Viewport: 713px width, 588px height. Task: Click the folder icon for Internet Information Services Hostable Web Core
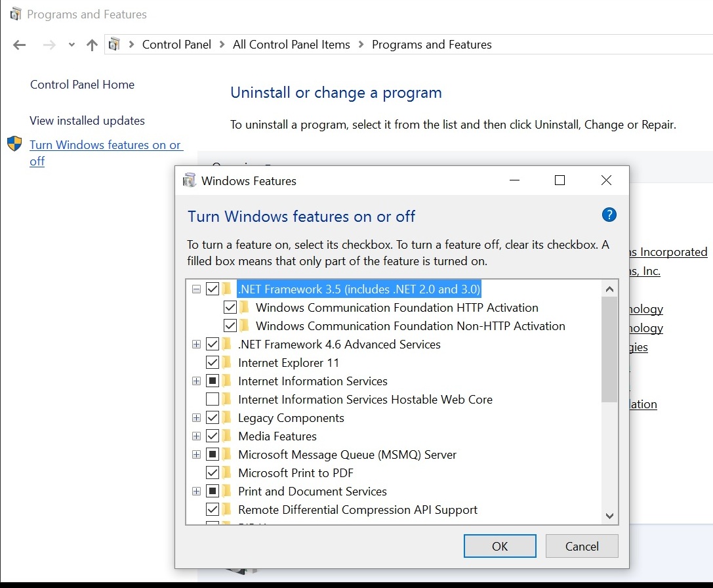coord(228,399)
